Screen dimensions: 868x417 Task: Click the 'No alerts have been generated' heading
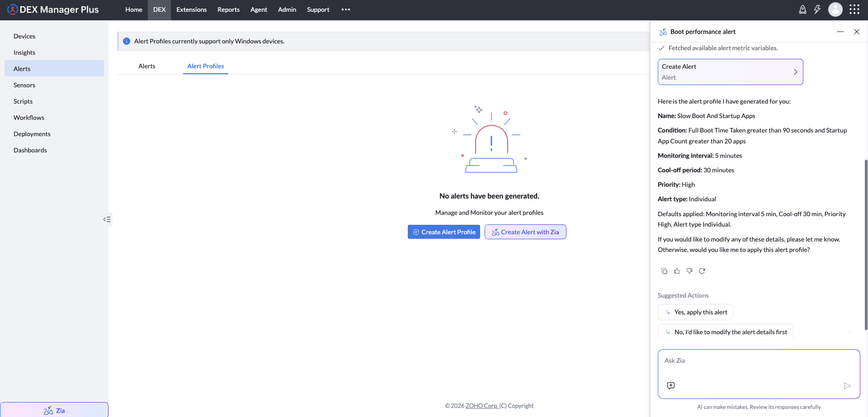tap(489, 196)
